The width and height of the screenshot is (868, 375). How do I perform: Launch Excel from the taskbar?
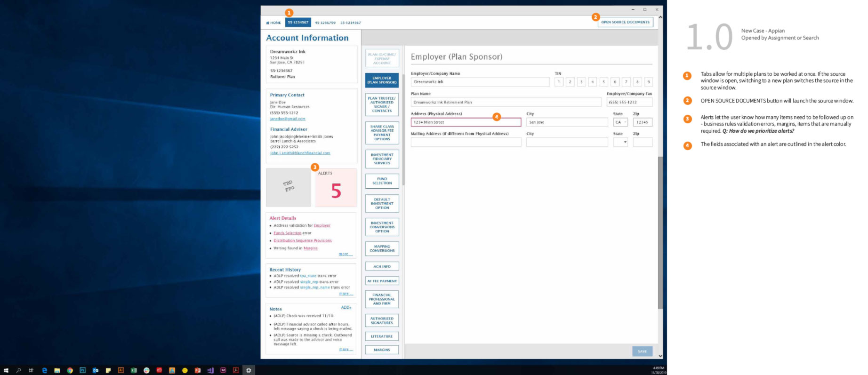click(x=134, y=370)
